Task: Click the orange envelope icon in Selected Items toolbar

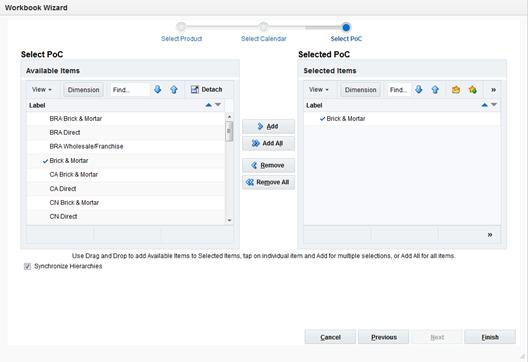Action: (456, 90)
